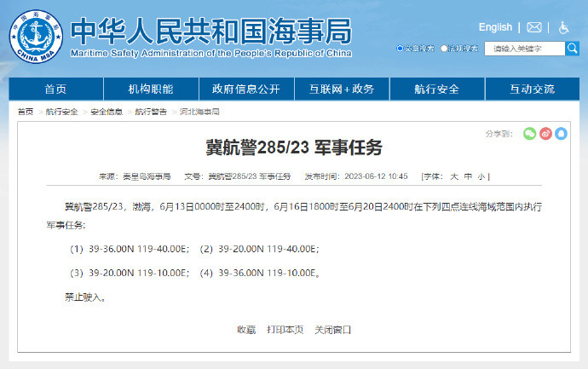Go to 航行警告 in the breadcrumb

pyautogui.click(x=151, y=112)
